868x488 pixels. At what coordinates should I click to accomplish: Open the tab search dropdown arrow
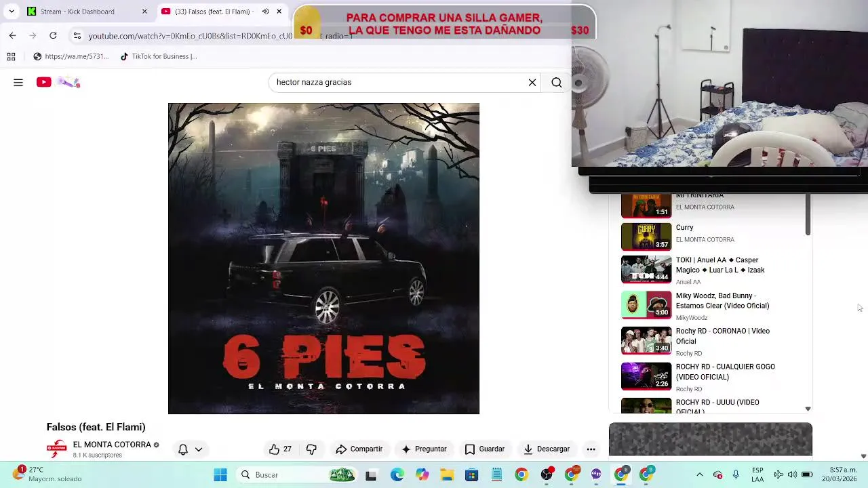[x=12, y=12]
